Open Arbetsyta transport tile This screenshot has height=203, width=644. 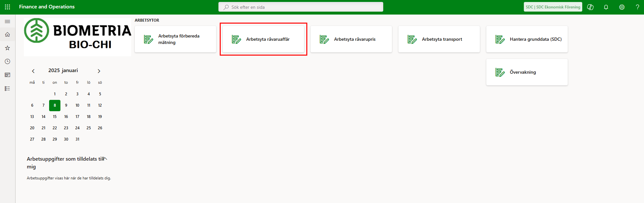coord(439,39)
